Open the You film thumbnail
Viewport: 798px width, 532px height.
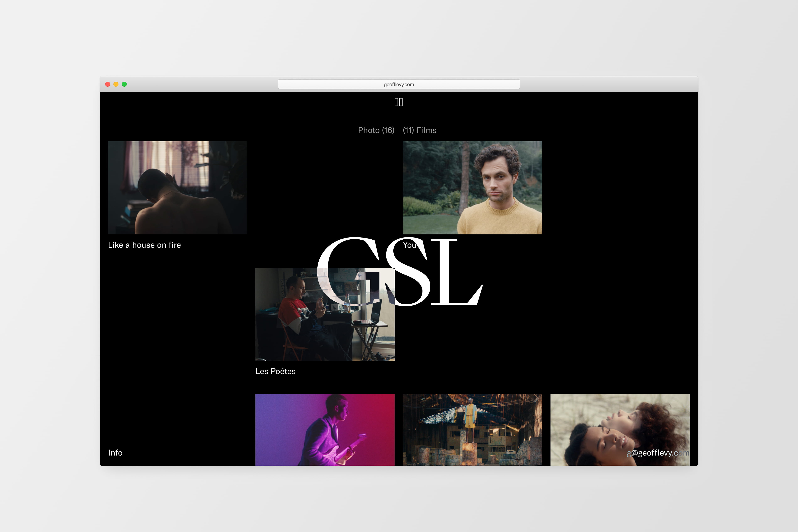[472, 188]
